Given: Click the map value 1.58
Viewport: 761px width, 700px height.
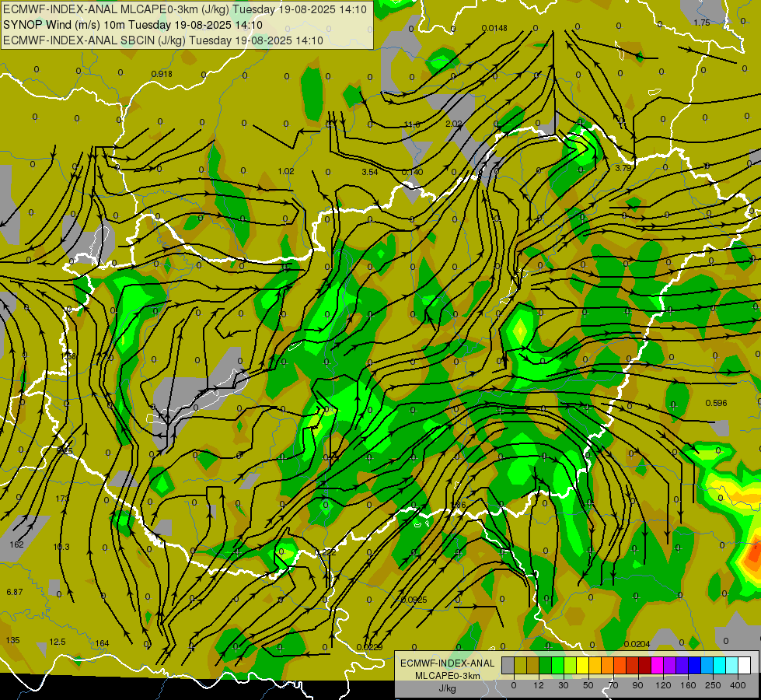Looking at the screenshot, I should (x=68, y=356).
